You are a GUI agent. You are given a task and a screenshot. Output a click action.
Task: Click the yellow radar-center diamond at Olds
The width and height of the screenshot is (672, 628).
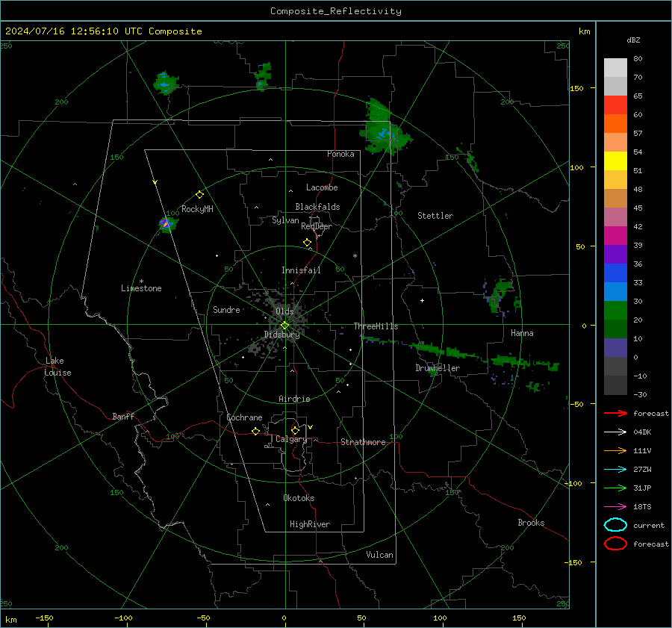(x=284, y=326)
